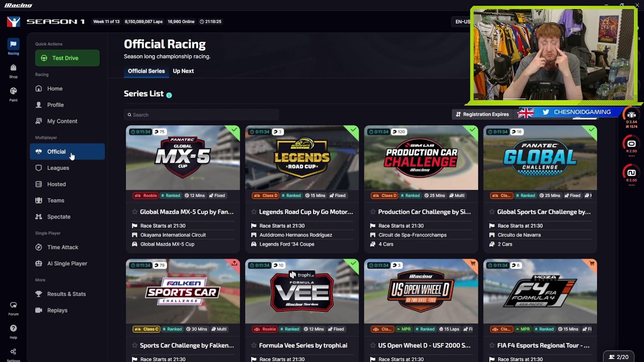
Task: Select the Falken Sports Car Challenge thumbnail
Action: [x=183, y=292]
